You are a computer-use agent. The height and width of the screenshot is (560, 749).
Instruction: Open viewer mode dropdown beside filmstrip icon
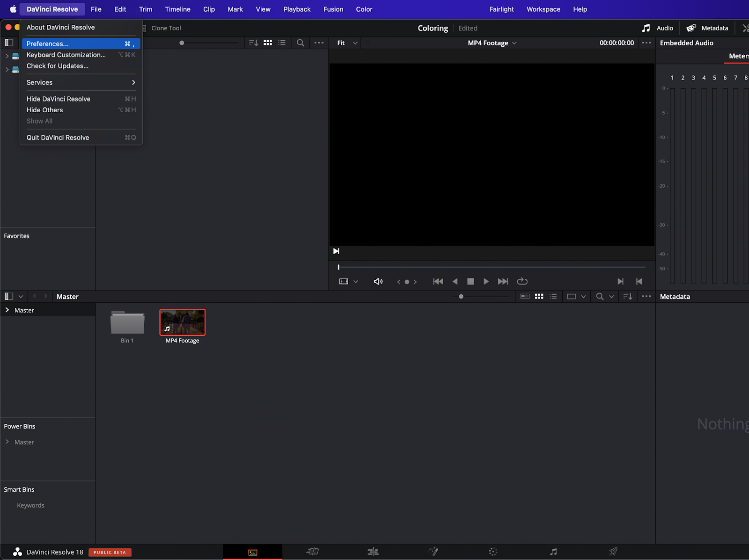click(356, 282)
